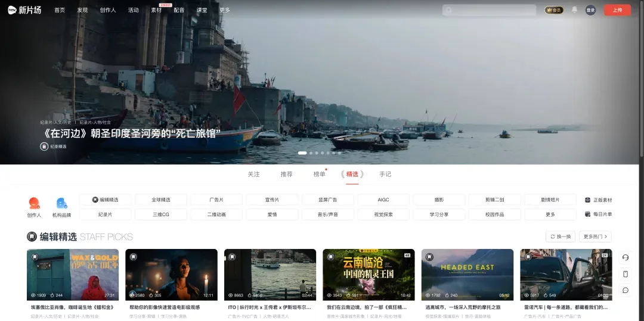This screenshot has height=321, width=644.
Task: Select the 宣传片 category filter
Action: (x=273, y=200)
